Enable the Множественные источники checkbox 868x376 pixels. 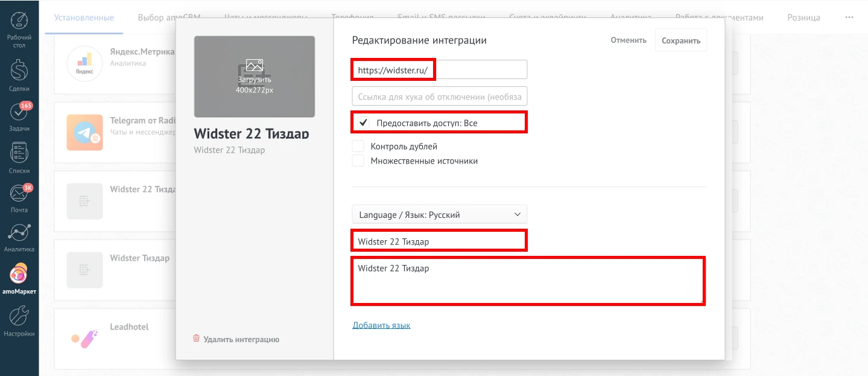pyautogui.click(x=358, y=161)
